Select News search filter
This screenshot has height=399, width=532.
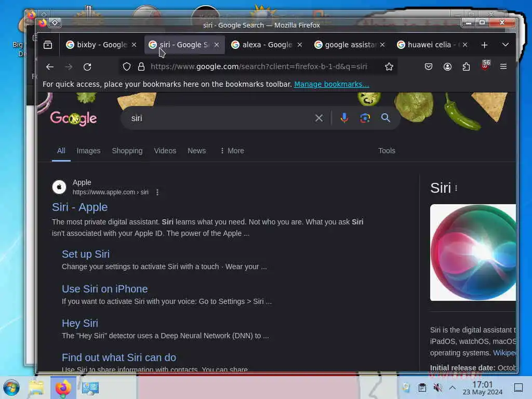(196, 151)
